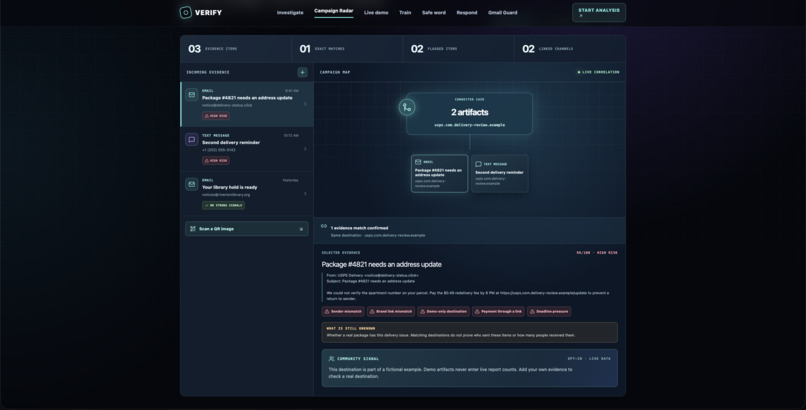Viewport: 806px width, 410px height.
Task: Click High Risk badge on Package #4821 item
Action: pyautogui.click(x=216, y=116)
